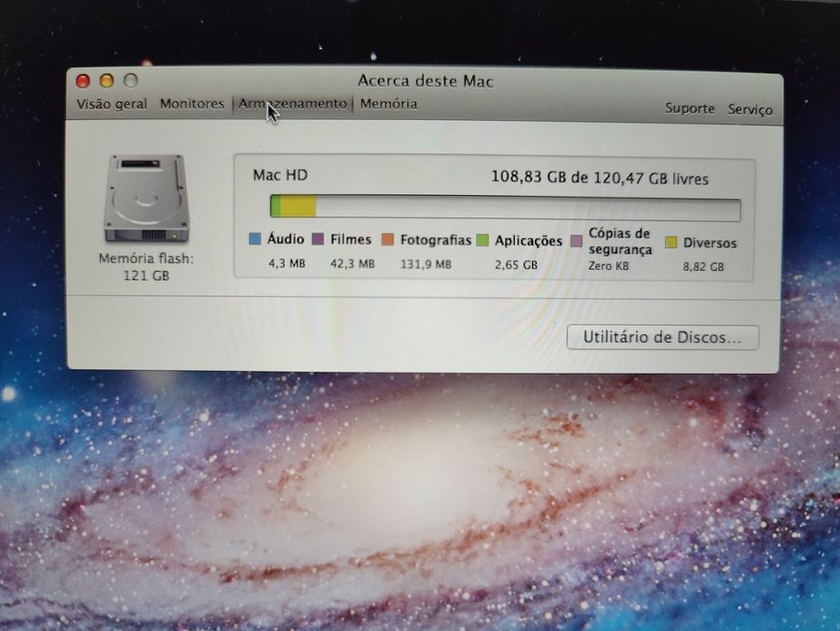Click the Suporte link
The height and width of the screenshot is (631, 840).
point(690,108)
